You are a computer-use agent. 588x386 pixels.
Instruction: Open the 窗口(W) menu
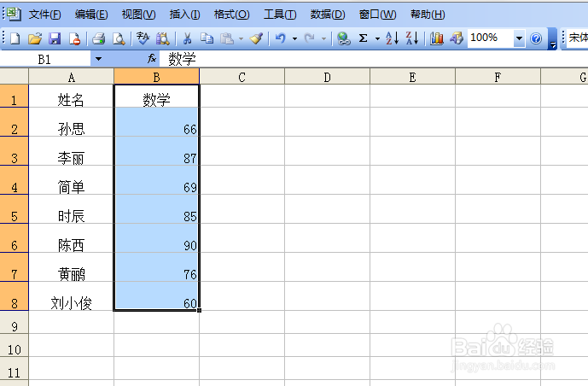377,15
